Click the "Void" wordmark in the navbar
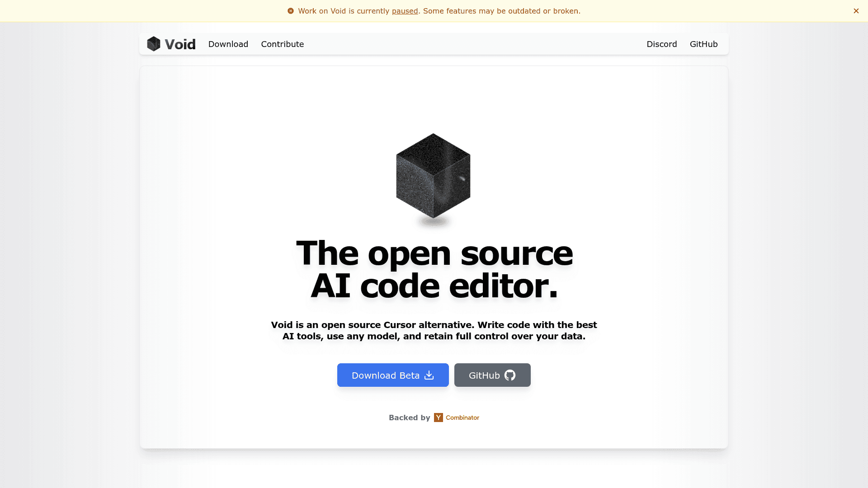The height and width of the screenshot is (488, 868). (x=180, y=44)
